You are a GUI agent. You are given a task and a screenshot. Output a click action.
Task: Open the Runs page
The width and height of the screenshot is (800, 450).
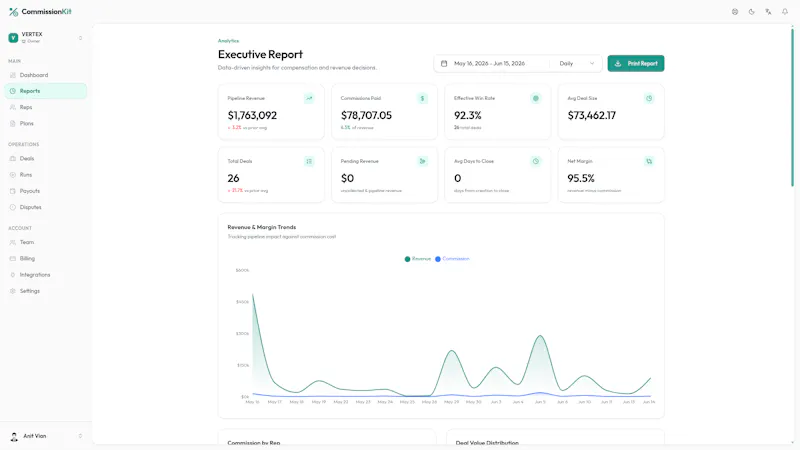(45, 174)
